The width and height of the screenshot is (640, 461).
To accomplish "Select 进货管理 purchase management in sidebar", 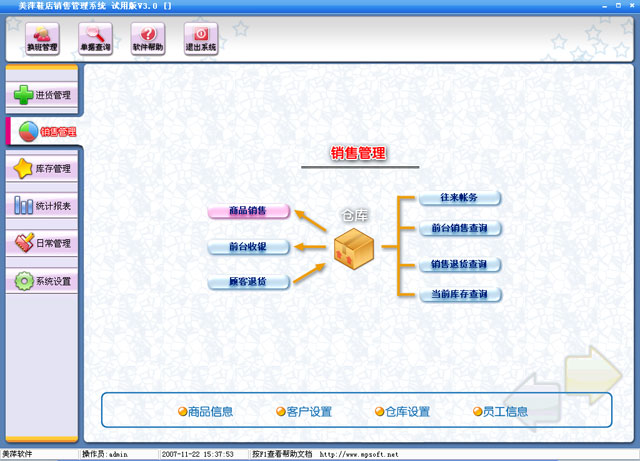I will tap(41, 95).
